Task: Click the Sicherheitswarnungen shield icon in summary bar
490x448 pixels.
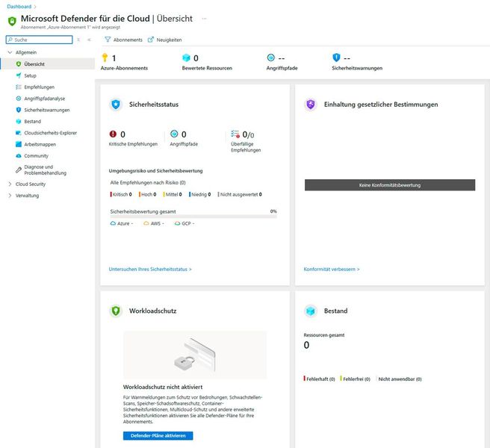Action: [336, 57]
